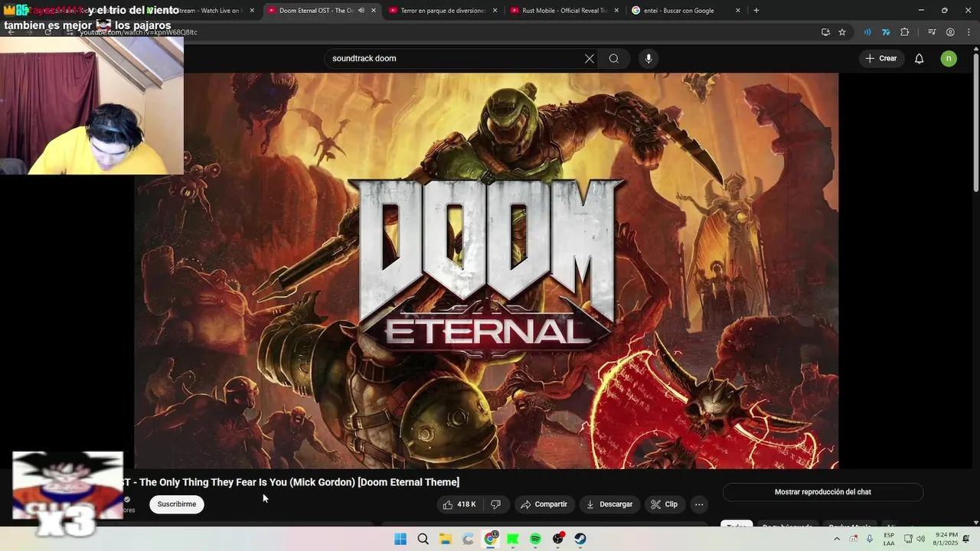This screenshot has height=551, width=980.
Task: Click Mostrar reproducción del chat
Action: click(823, 492)
